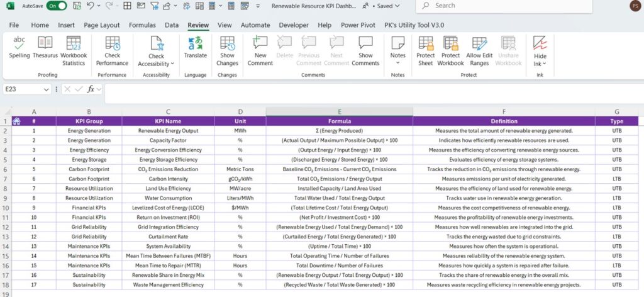Switch to the Data tab
This screenshot has width=644, height=297.
pyautogui.click(x=172, y=25)
